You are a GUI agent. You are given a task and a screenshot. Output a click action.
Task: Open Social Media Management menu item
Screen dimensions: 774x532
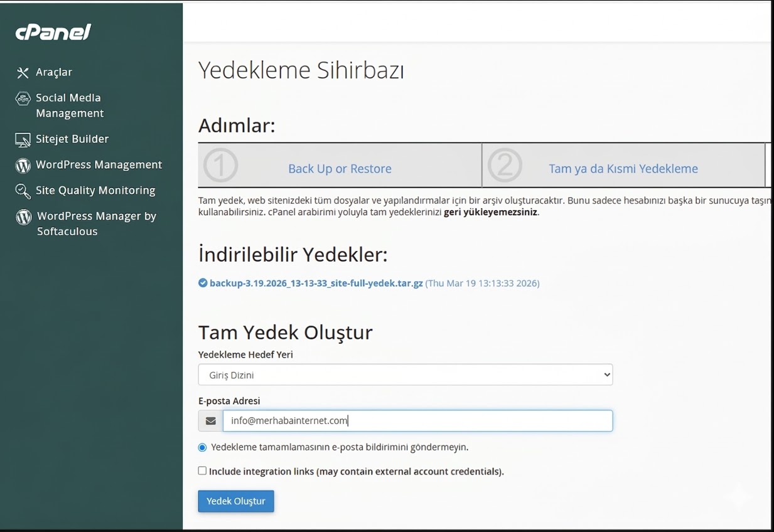(x=70, y=105)
